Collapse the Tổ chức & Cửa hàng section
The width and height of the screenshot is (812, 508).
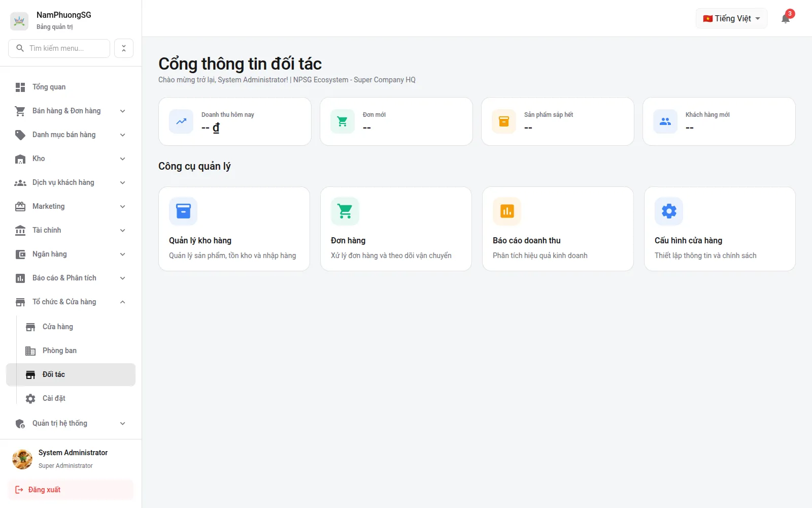[71, 302]
